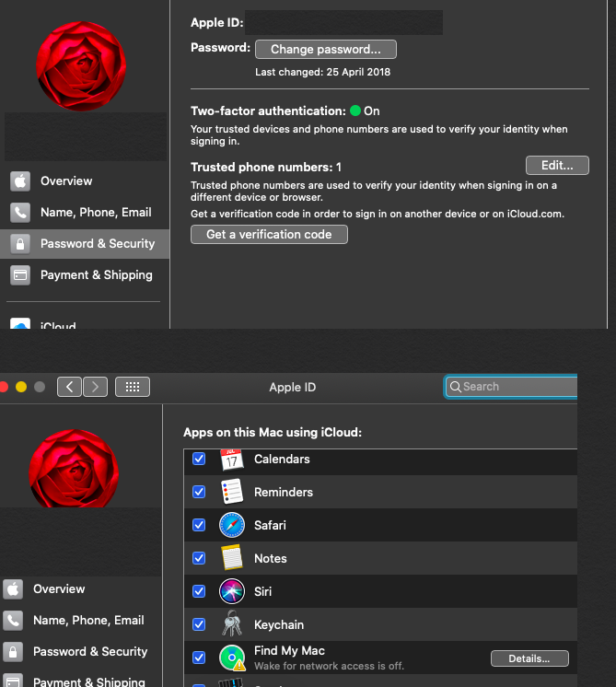Viewport: 616px width, 687px height.
Task: Click the phone icon beside Name, Phone, Email in top window
Action: pyautogui.click(x=20, y=213)
